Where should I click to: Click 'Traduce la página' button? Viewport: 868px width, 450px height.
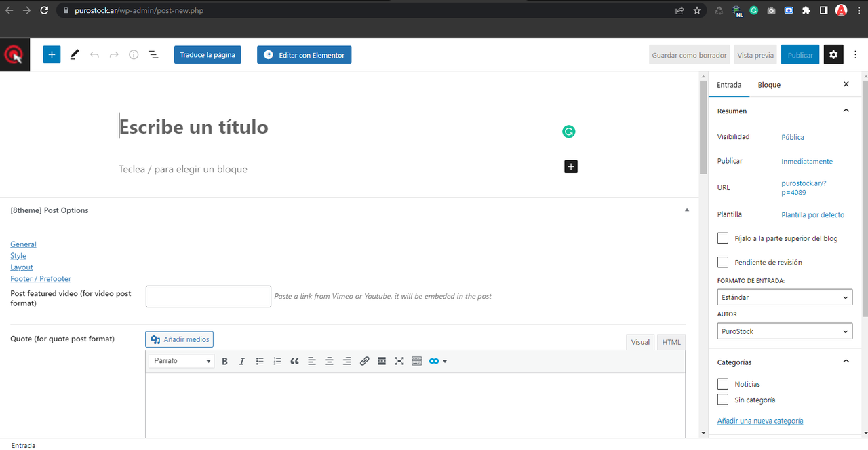pos(208,55)
